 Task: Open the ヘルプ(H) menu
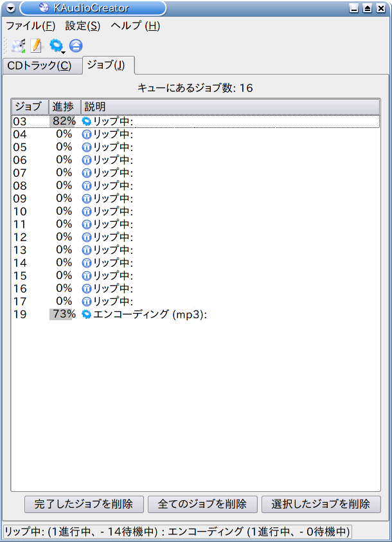tap(135, 26)
